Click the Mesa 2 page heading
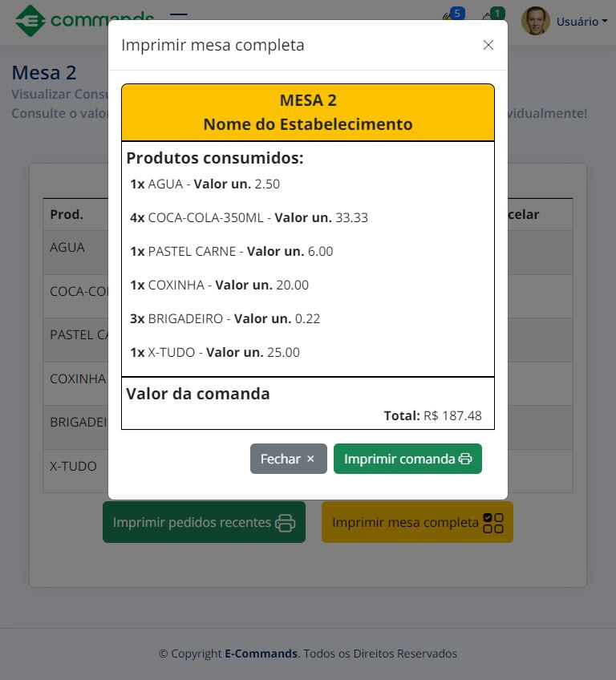Viewport: 616px width, 680px height. click(x=44, y=72)
